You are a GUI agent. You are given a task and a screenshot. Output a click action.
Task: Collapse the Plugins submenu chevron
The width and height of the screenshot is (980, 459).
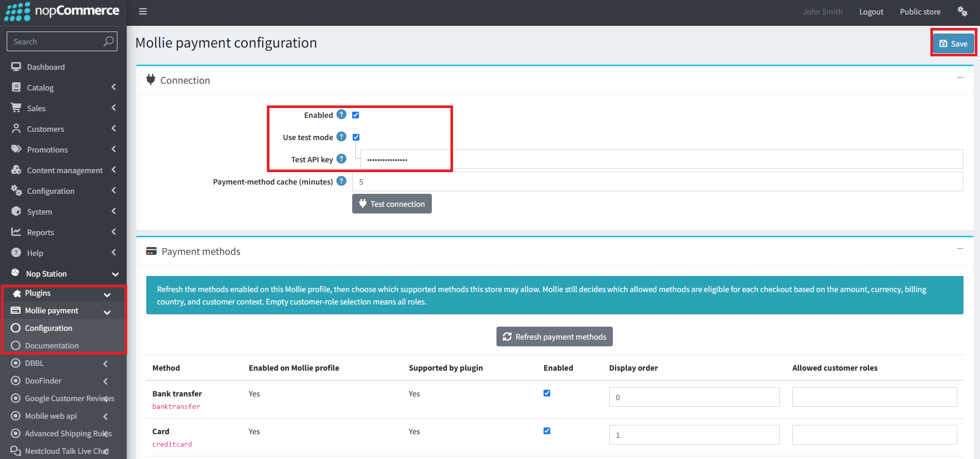[107, 295]
